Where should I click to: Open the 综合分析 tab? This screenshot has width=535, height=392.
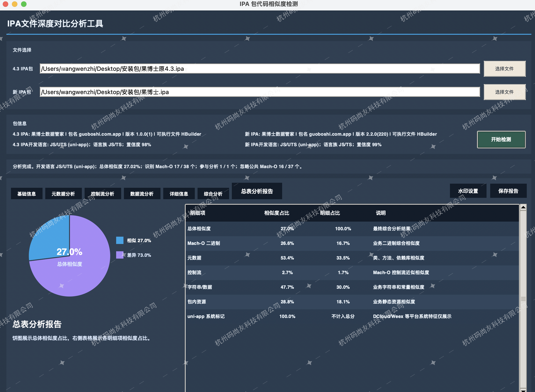coord(213,194)
